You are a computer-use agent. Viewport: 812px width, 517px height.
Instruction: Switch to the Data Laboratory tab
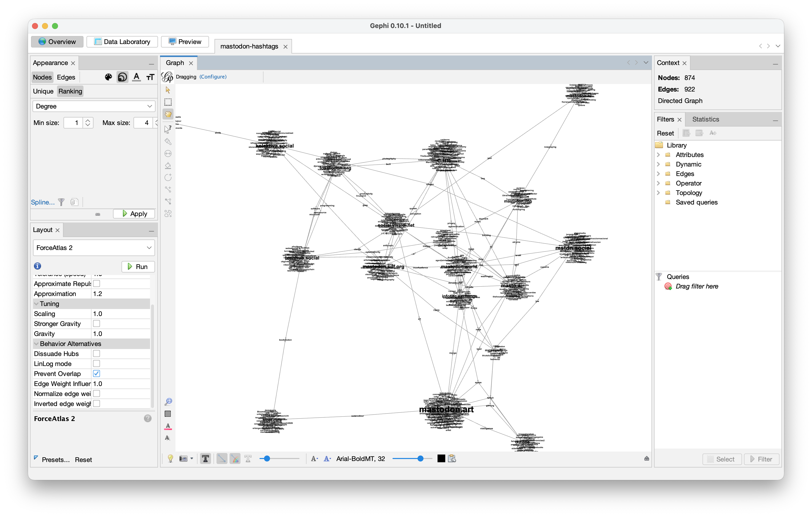pyautogui.click(x=122, y=42)
